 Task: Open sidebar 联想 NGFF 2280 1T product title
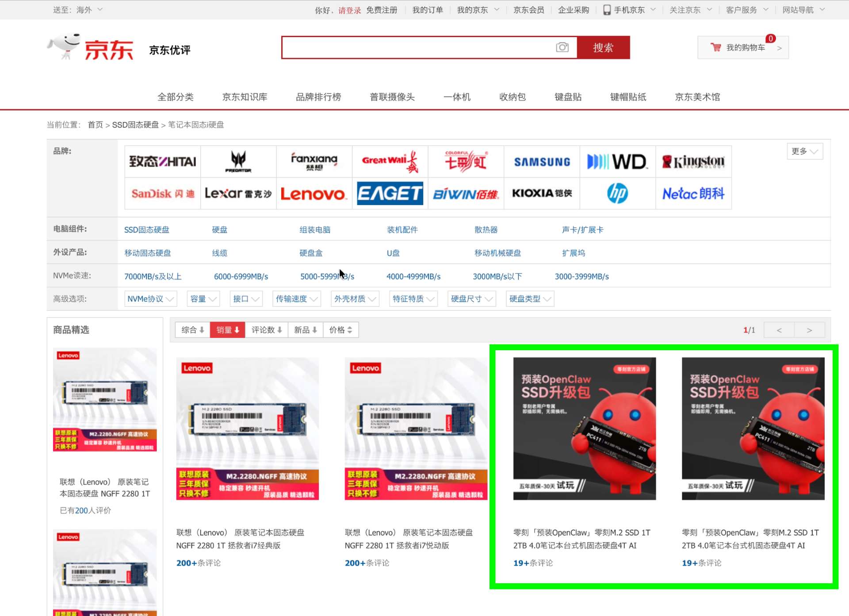105,488
